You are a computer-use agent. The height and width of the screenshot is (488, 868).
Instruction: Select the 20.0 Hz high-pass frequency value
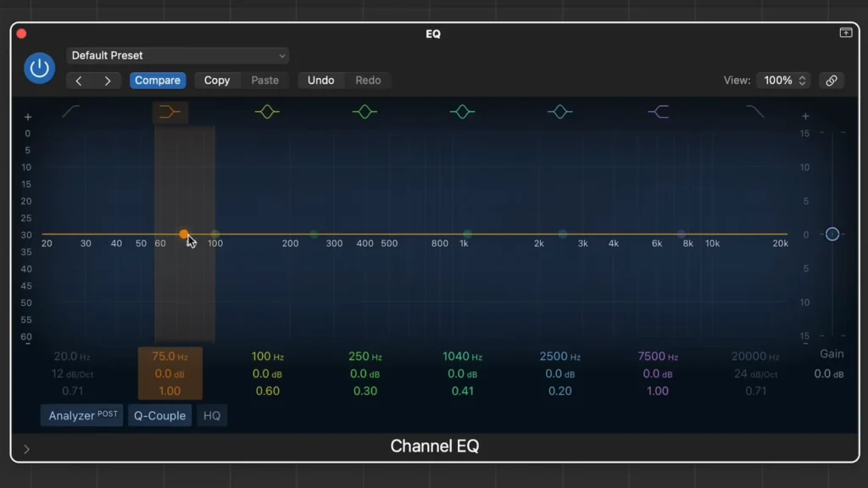(72, 357)
